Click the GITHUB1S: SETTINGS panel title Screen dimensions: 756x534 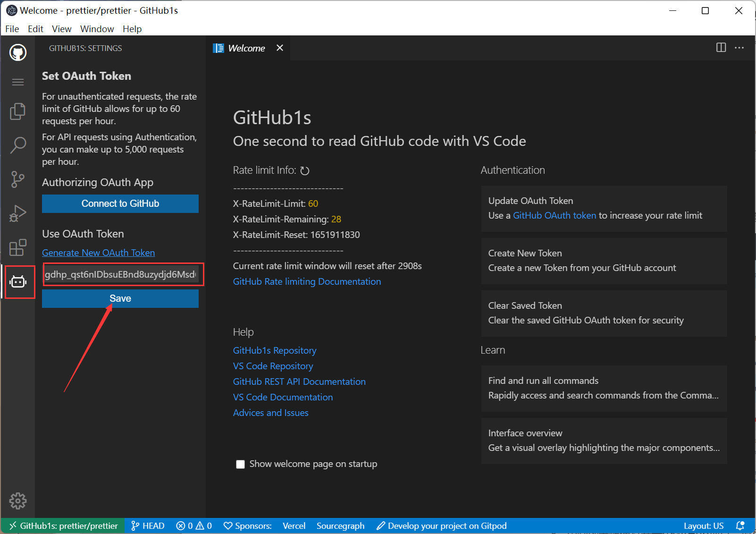pos(85,48)
